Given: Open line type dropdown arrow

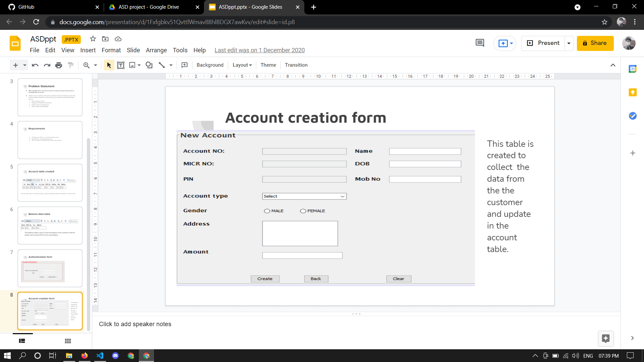Looking at the screenshot, I should coord(171,65).
